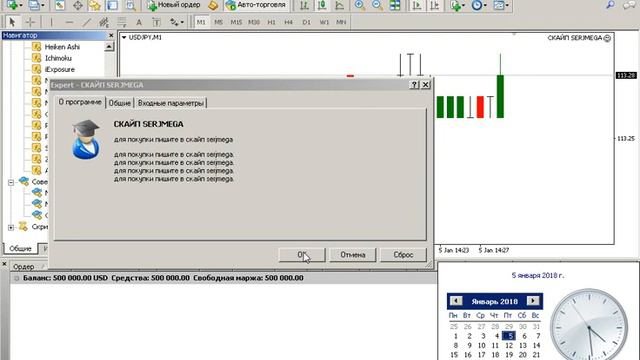Viewport: 640px width, 360px height.
Task: Click the Сброс button
Action: coord(403,255)
